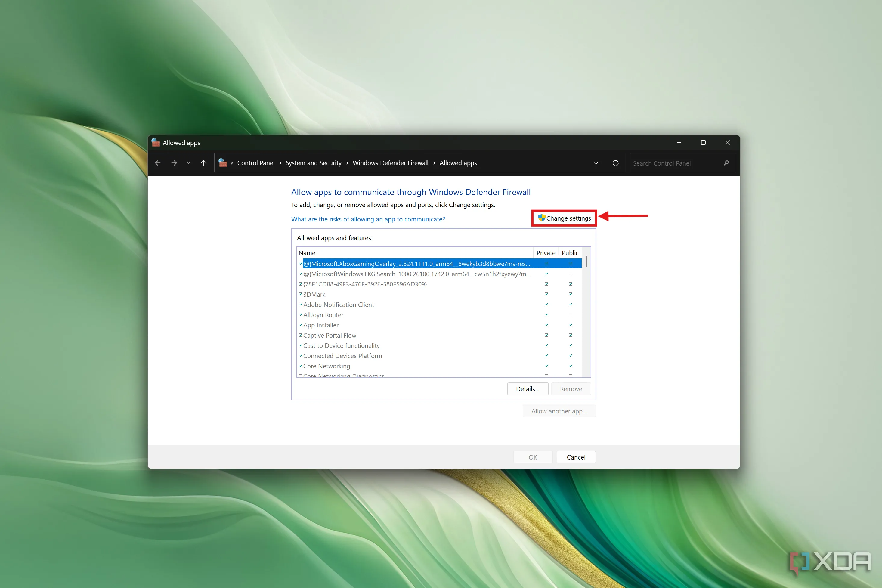882x588 pixels.
Task: Toggle Public checkbox for AllJoyn Router
Action: tap(570, 315)
